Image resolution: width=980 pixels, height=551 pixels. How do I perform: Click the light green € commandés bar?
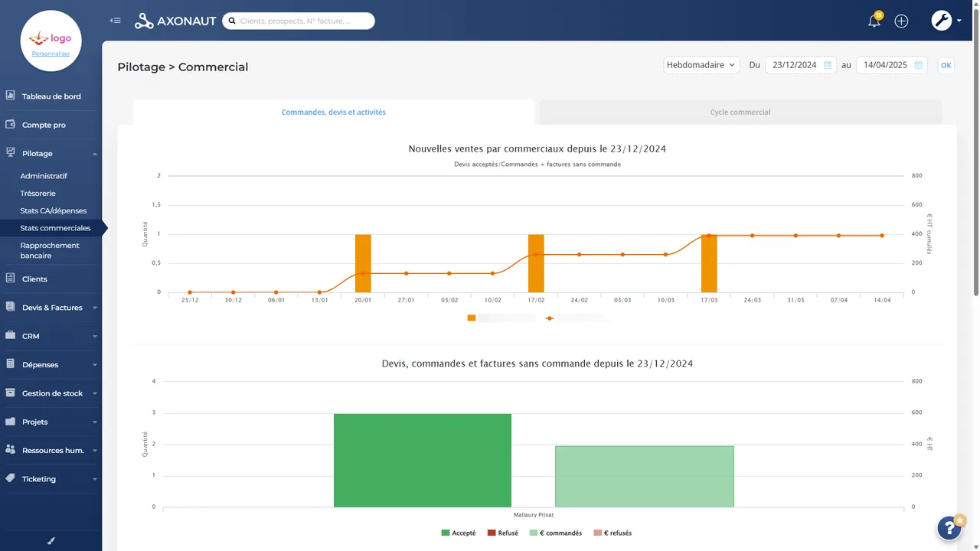point(645,476)
